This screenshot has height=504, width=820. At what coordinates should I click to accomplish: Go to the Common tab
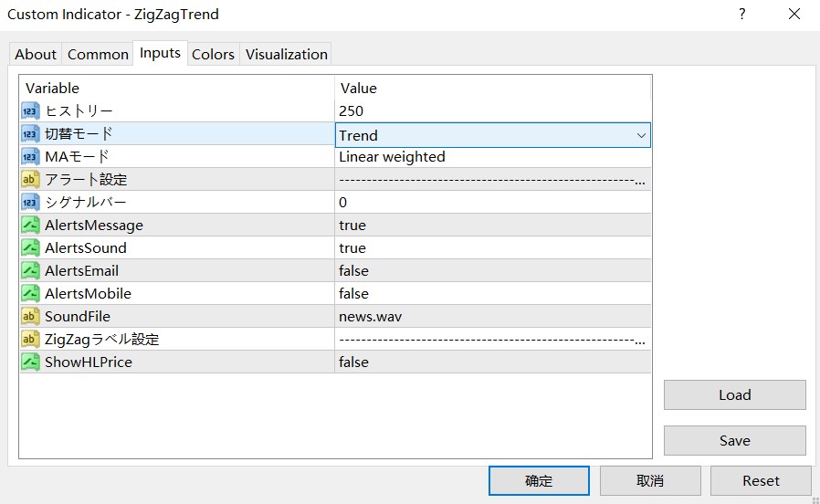pyautogui.click(x=98, y=54)
